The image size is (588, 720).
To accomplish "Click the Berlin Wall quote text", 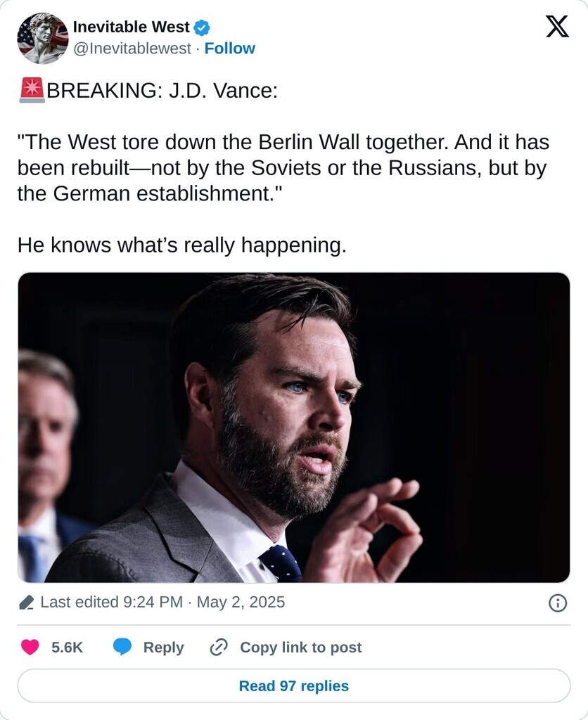I will pos(283,168).
